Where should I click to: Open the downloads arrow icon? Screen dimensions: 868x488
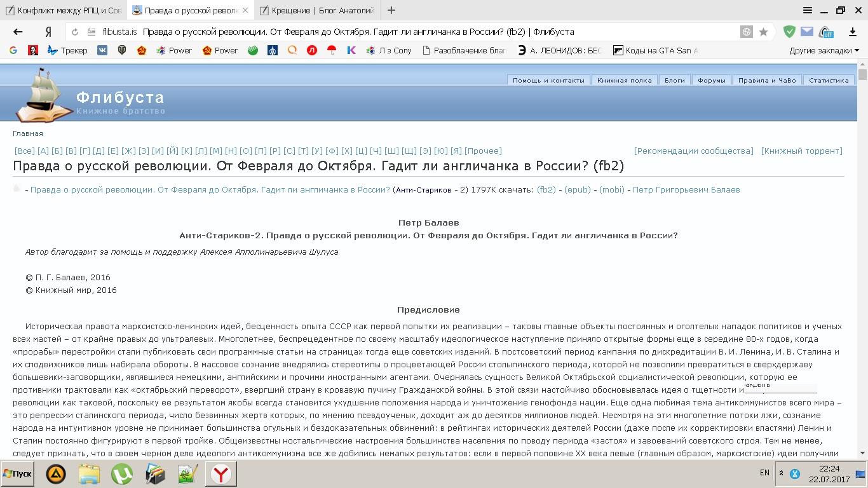pyautogui.click(x=853, y=32)
